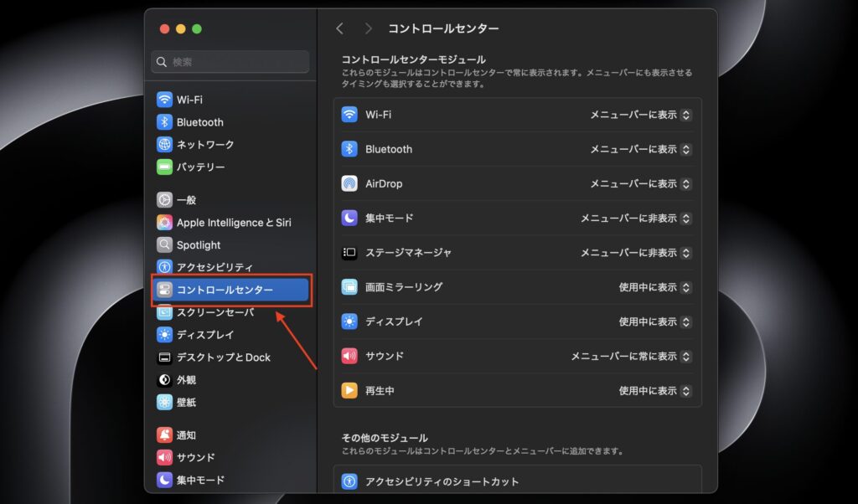The height and width of the screenshot is (504, 858).
Task: Click the アクセシビリティ sidebar icon
Action: pyautogui.click(x=164, y=267)
